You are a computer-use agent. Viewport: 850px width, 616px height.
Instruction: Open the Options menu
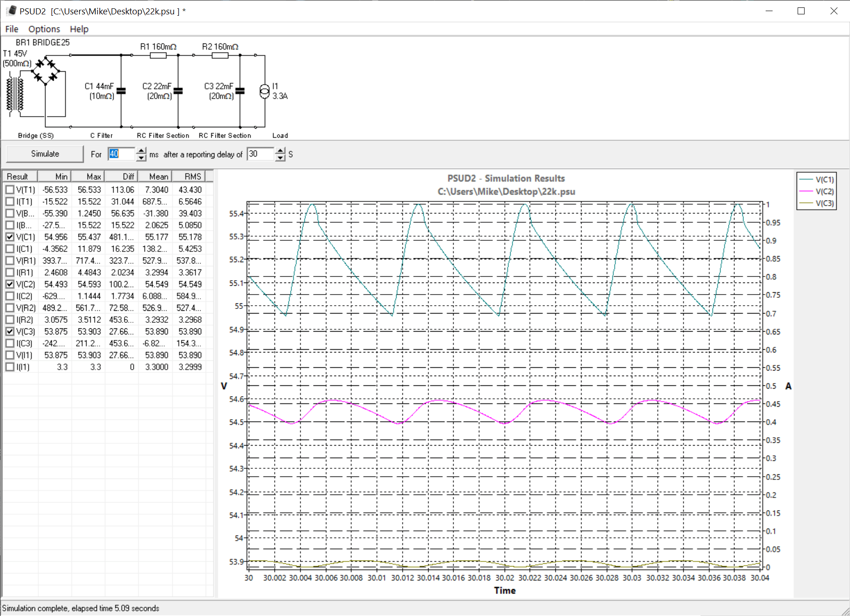[x=44, y=29]
